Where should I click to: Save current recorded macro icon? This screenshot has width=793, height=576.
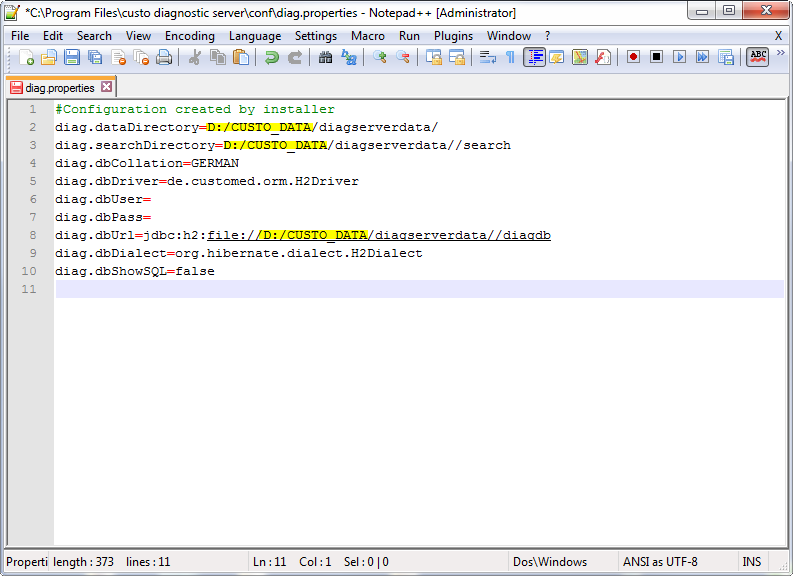point(726,57)
